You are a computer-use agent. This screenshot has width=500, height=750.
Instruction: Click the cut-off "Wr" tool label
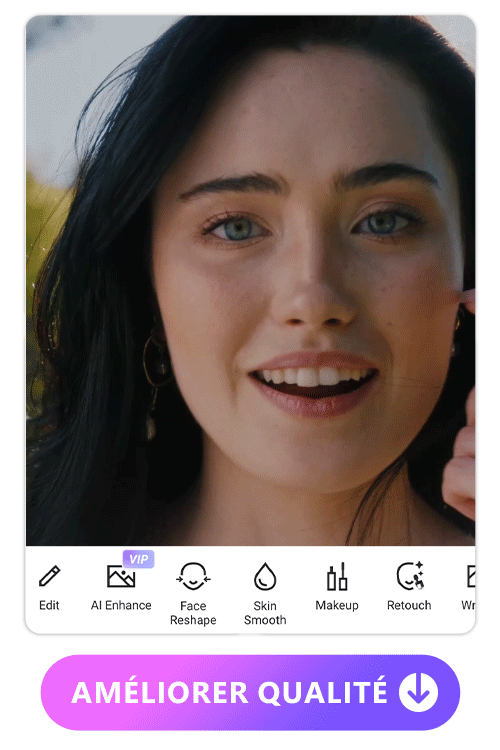[468, 605]
